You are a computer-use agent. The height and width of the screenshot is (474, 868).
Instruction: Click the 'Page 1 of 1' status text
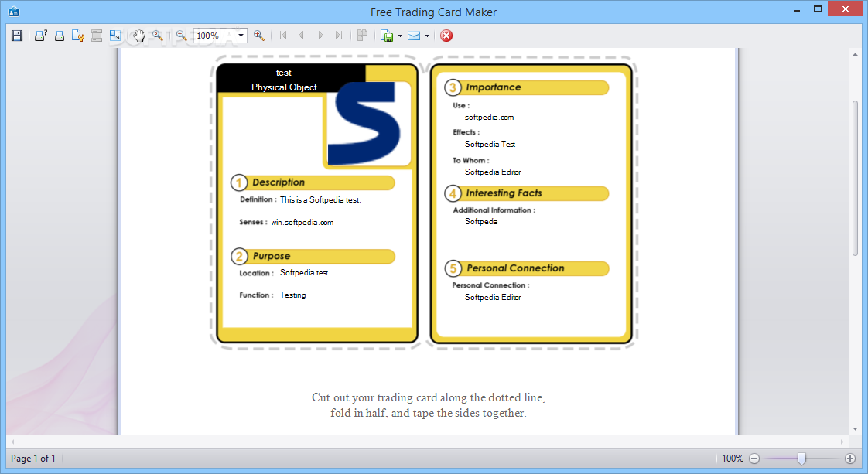33,459
